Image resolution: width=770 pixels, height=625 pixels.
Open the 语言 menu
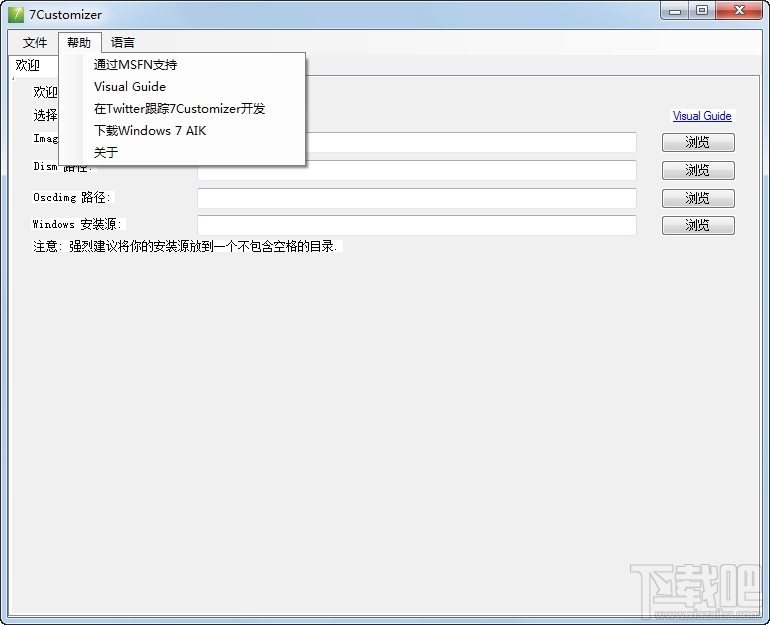123,43
